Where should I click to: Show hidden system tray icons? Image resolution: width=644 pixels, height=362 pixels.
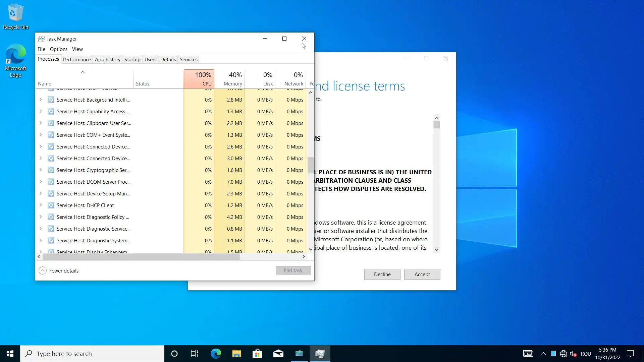coord(543,354)
